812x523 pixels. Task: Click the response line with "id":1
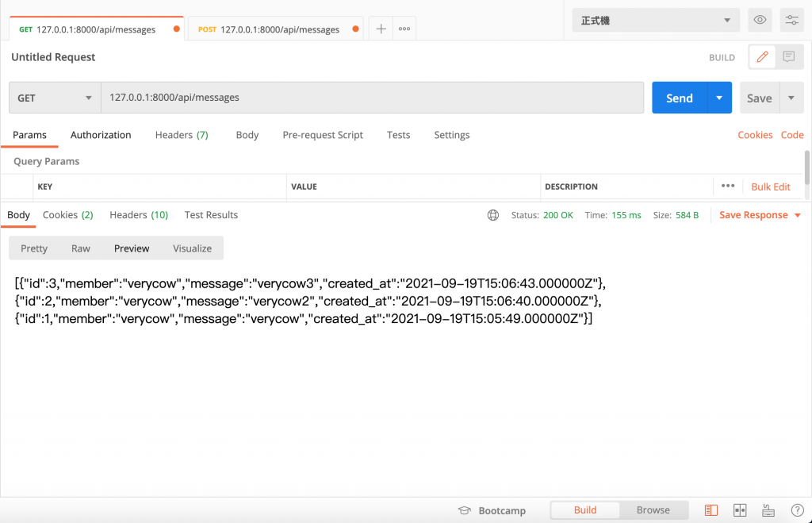pyautogui.click(x=304, y=319)
